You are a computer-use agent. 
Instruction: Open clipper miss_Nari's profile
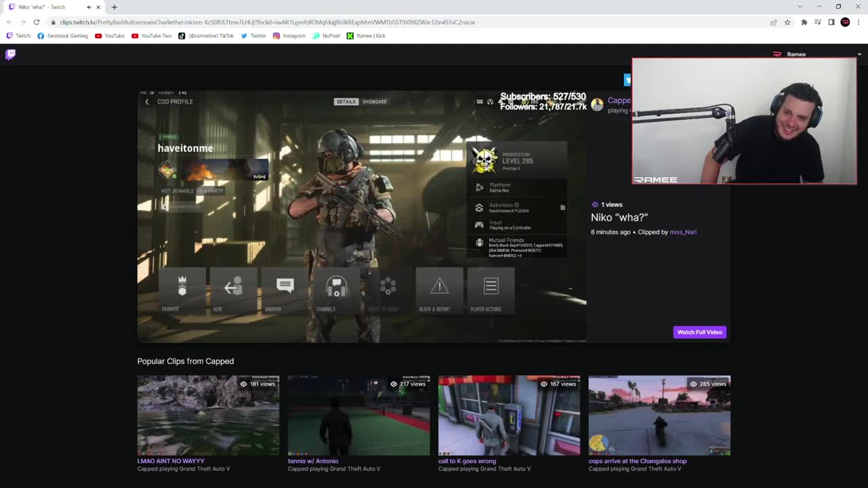683,232
